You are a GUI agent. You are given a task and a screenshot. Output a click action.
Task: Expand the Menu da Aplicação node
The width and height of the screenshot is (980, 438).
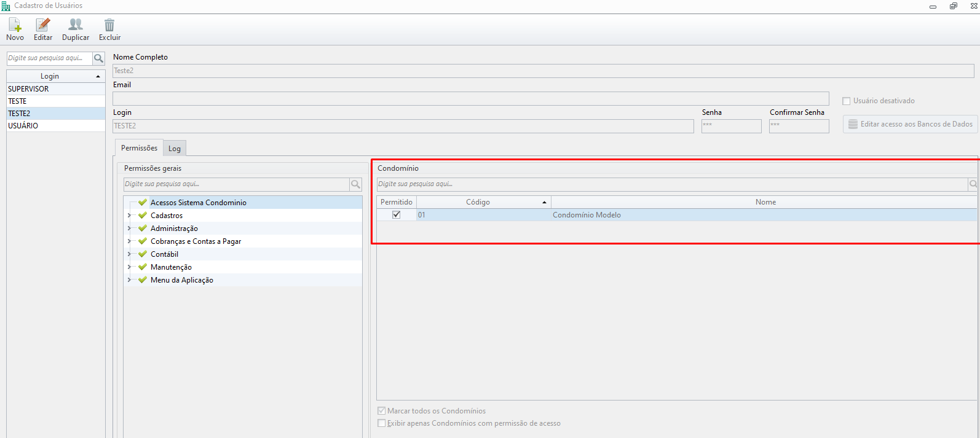pos(129,280)
